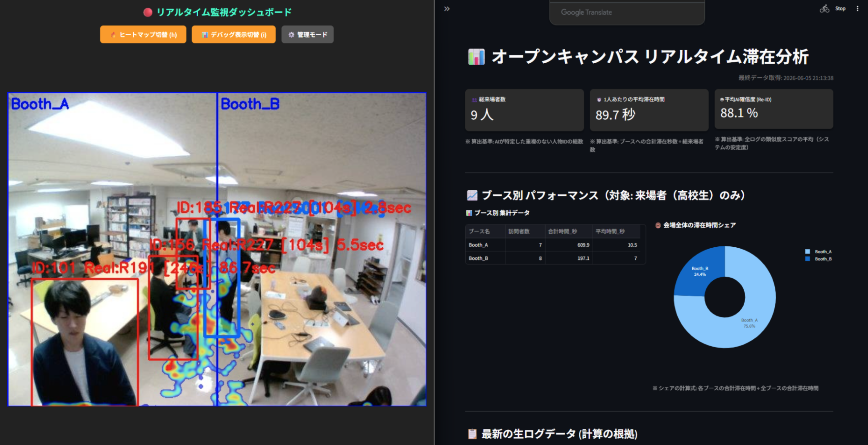
Task: Expand the sidebar with the double chevron
Action: pyautogui.click(x=447, y=9)
